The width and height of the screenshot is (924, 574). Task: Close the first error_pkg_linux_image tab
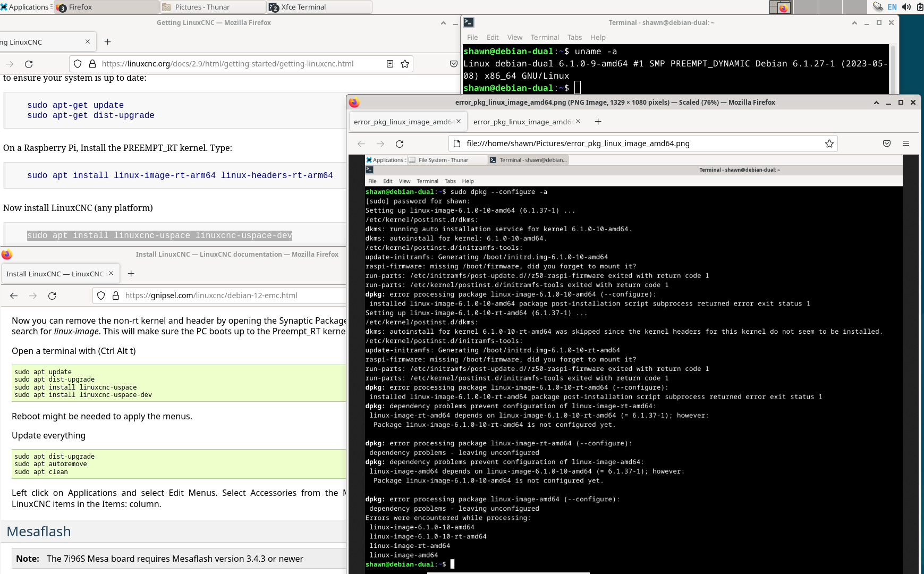tap(459, 121)
